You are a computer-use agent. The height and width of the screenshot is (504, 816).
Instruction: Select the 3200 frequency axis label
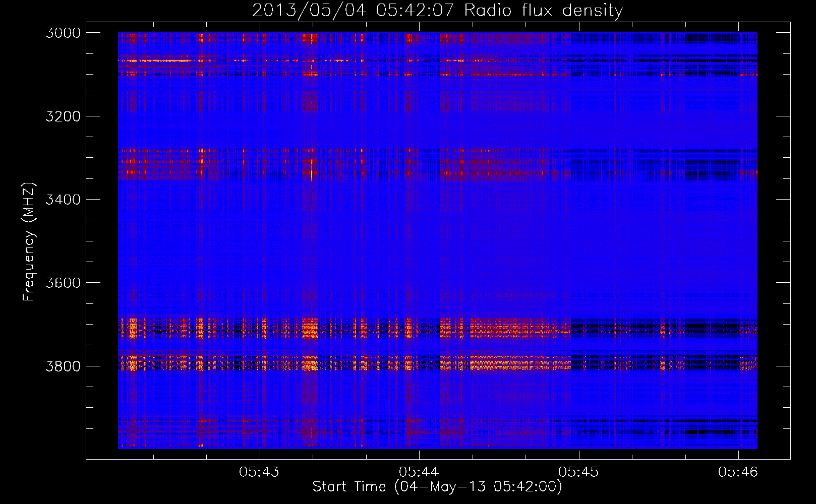[63, 116]
